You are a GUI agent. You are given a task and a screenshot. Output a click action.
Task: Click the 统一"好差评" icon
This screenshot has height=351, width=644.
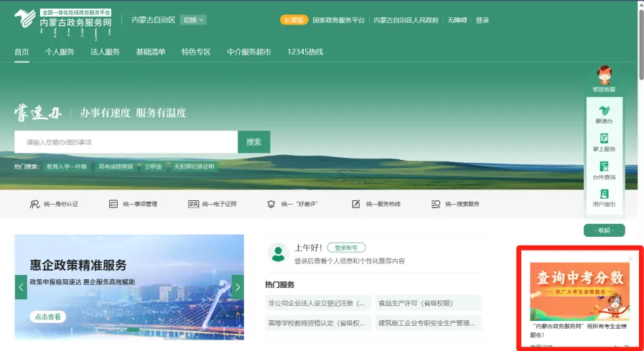click(271, 204)
